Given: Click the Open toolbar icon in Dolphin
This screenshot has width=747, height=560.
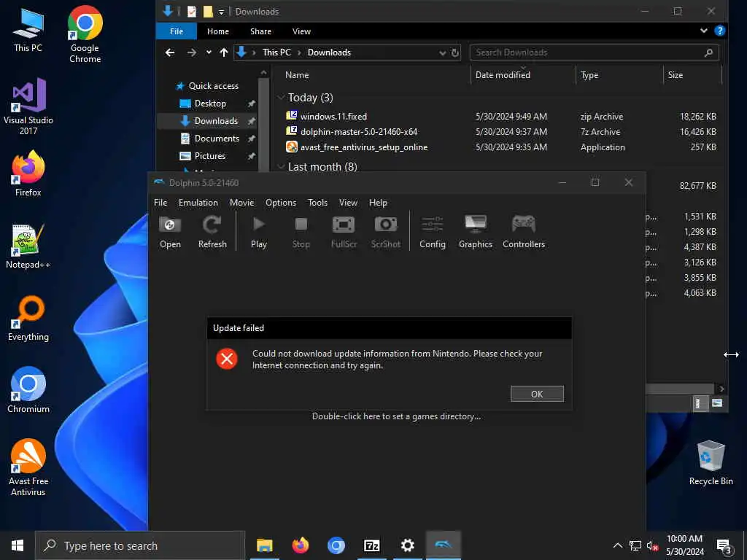Looking at the screenshot, I should [x=170, y=232].
